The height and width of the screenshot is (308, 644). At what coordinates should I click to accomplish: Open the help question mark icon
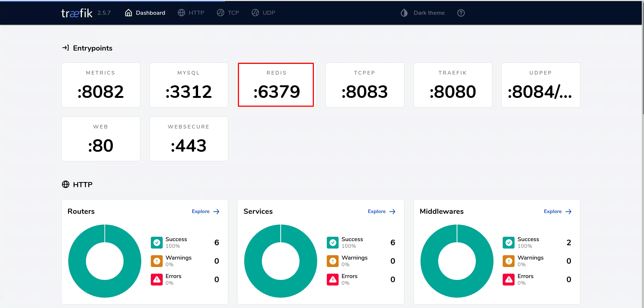coord(461,13)
